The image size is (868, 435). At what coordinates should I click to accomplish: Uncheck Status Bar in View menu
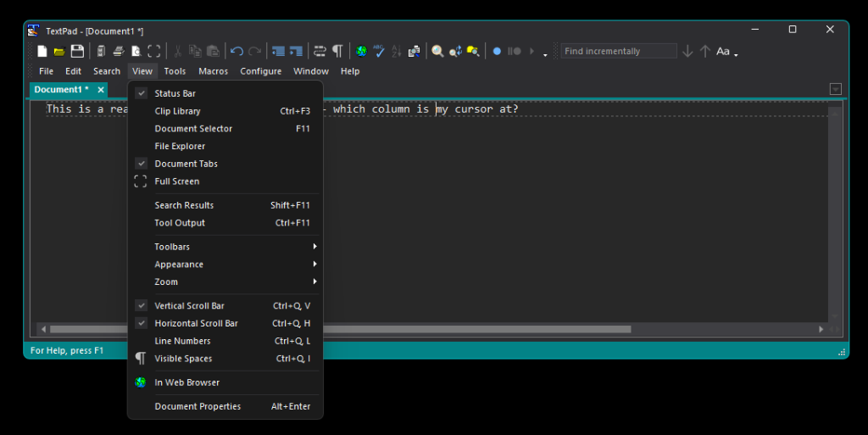[225, 93]
